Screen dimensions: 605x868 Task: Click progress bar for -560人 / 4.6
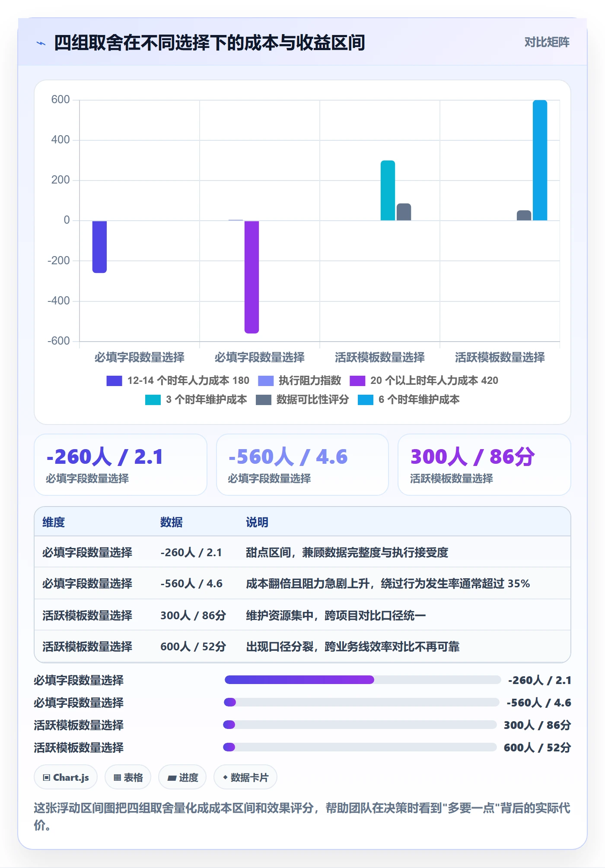tap(362, 703)
